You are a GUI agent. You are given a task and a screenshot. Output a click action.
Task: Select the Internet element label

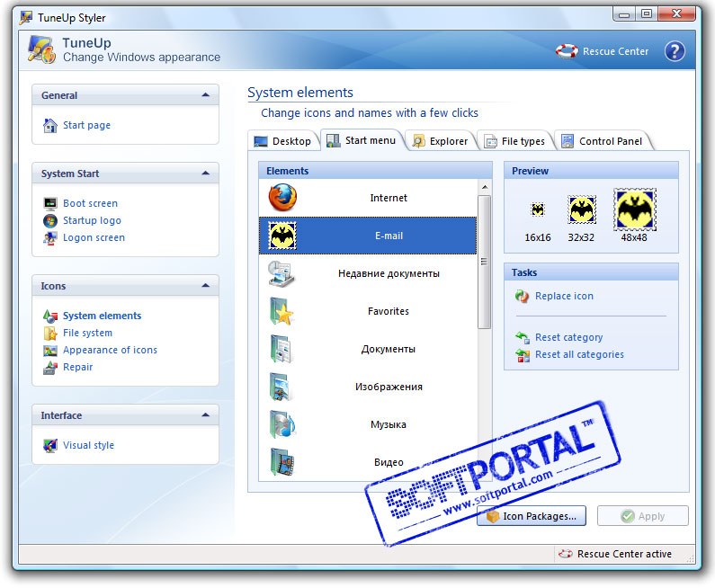point(389,198)
